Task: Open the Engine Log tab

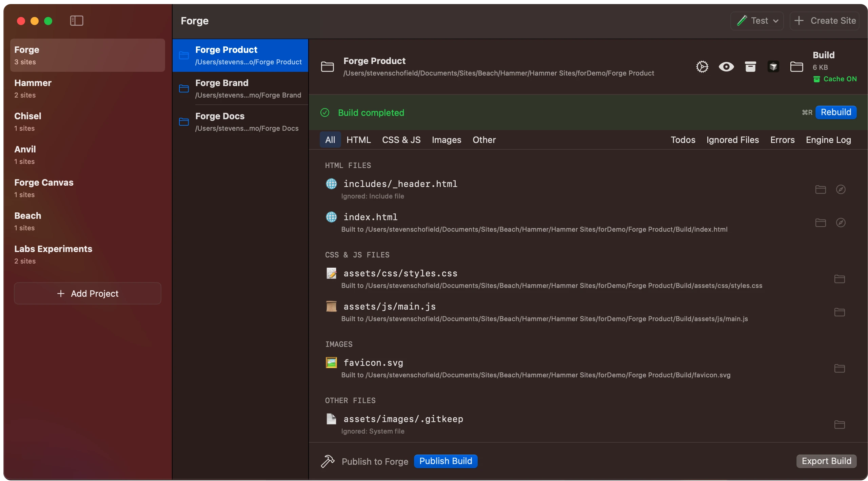Action: point(828,140)
